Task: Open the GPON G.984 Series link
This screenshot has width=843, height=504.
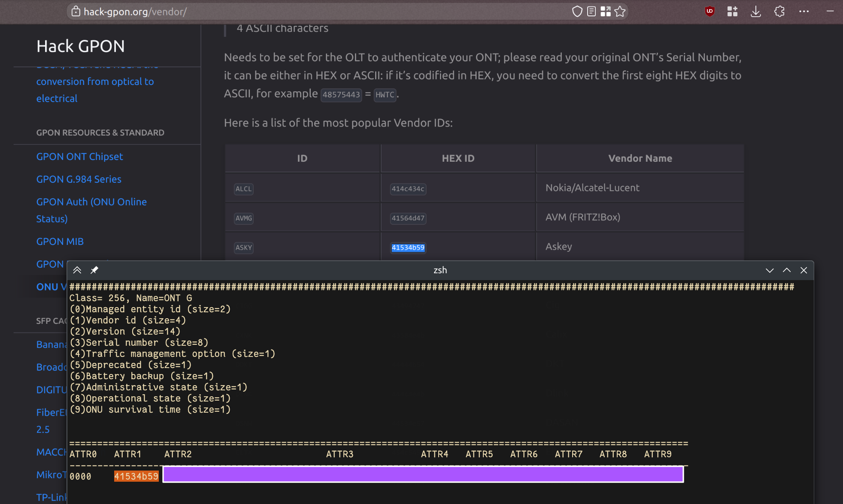Action: [79, 179]
